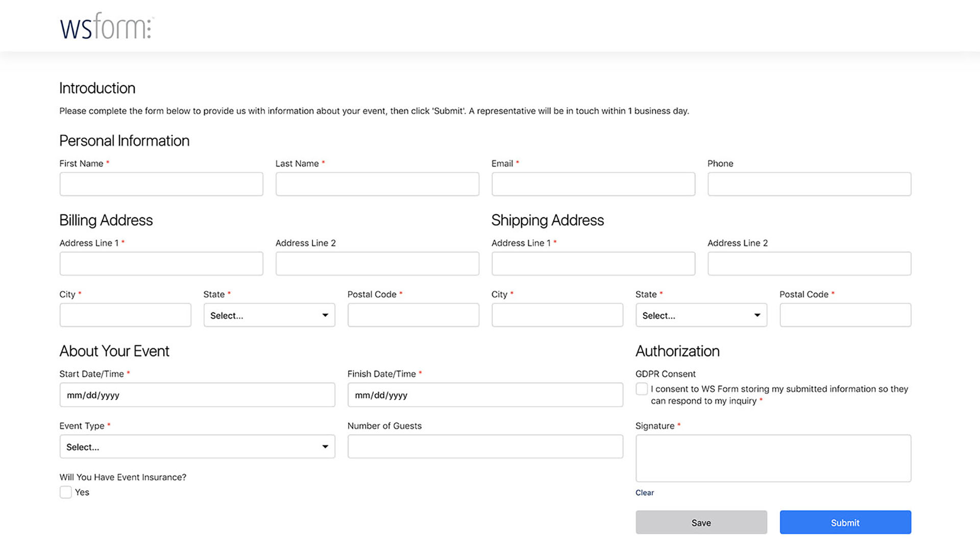Open the Shipping Address State dropdown
980x551 pixels.
tap(701, 315)
